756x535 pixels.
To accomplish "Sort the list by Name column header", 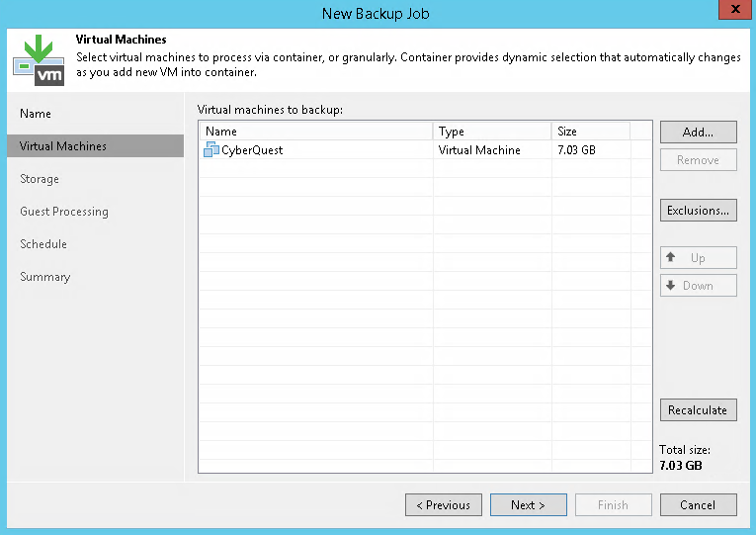I will [316, 132].
